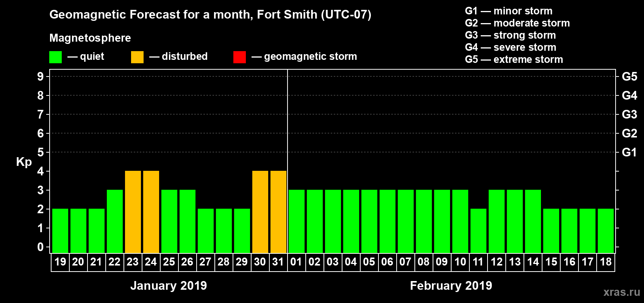Click date label 20 on the axis
The height and width of the screenshot is (303, 644).
[x=78, y=262]
